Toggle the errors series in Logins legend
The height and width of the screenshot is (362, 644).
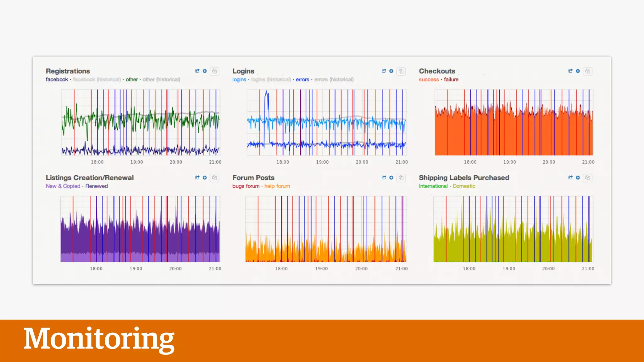302,80
